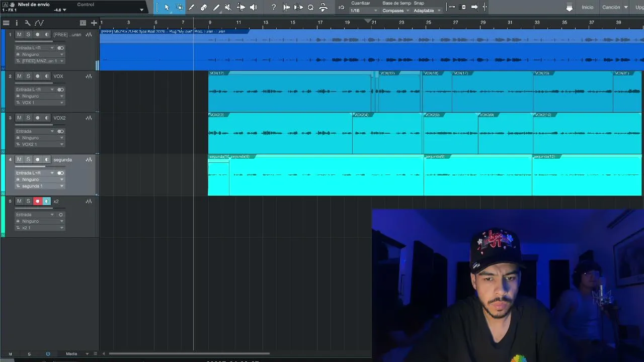Screen dimensions: 644x362
Task: Click the autoscroll arrow icon in toolbar
Action: coord(474,7)
